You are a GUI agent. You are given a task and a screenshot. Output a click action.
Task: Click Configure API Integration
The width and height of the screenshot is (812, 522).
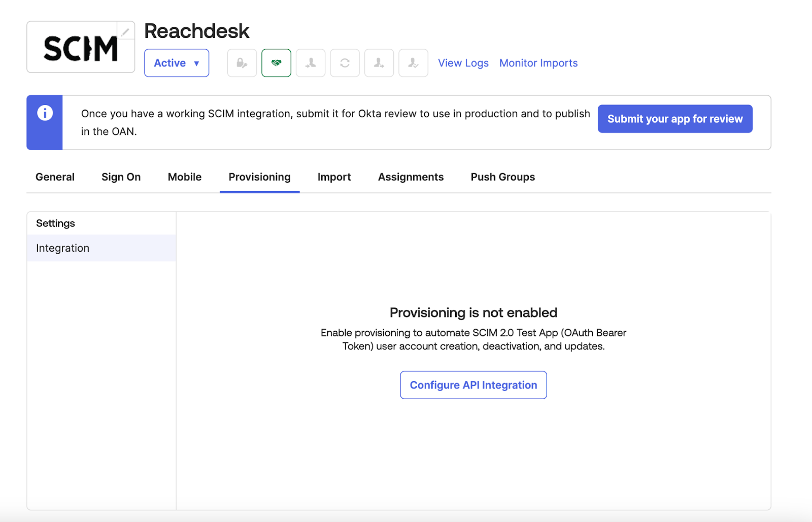pyautogui.click(x=473, y=385)
